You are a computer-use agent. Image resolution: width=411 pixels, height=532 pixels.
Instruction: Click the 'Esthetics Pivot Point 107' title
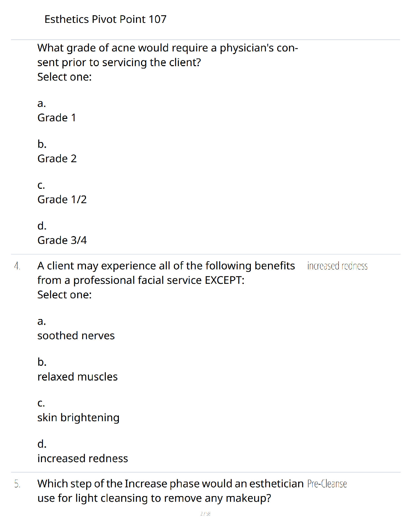click(x=105, y=19)
